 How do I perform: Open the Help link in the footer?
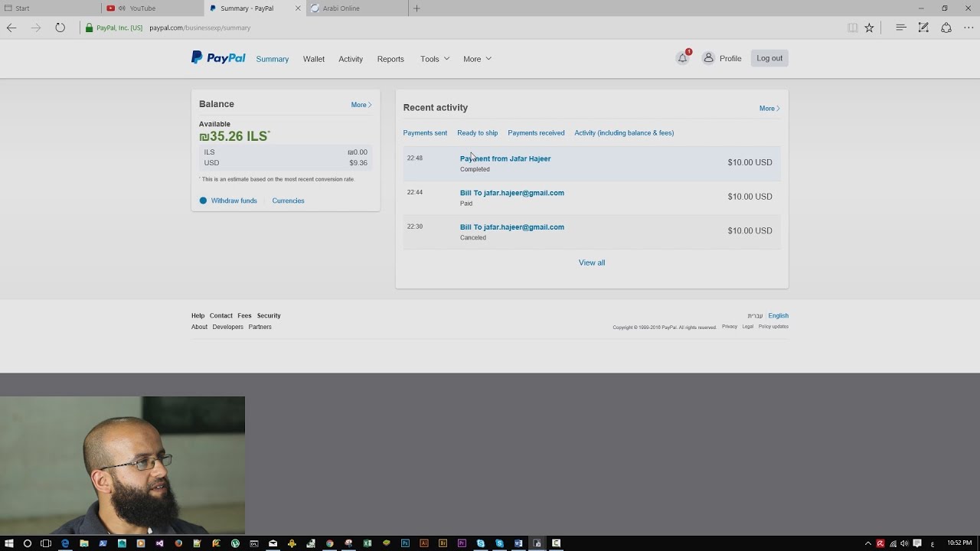coord(198,315)
